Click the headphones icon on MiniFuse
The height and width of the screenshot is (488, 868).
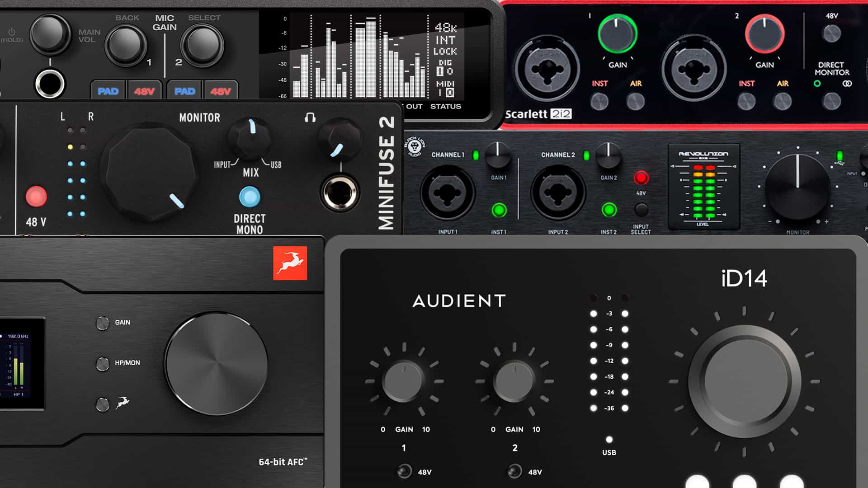pyautogui.click(x=310, y=117)
